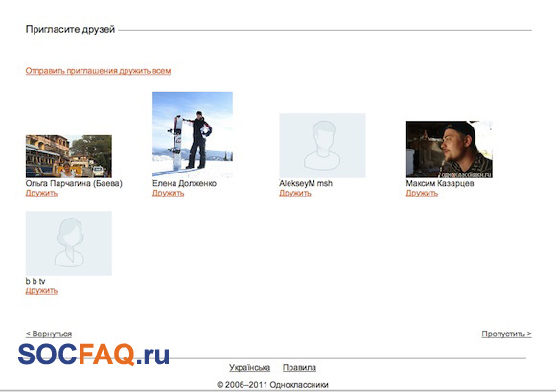Click 'Дружить' under b b tv
The width and height of the screenshot is (556, 392).
[41, 291]
